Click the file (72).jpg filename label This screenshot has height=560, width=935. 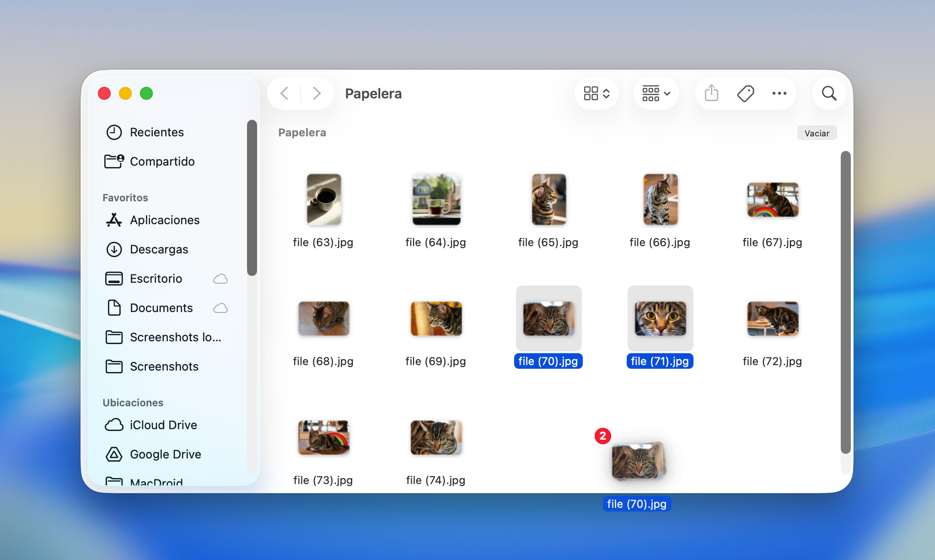[773, 361]
